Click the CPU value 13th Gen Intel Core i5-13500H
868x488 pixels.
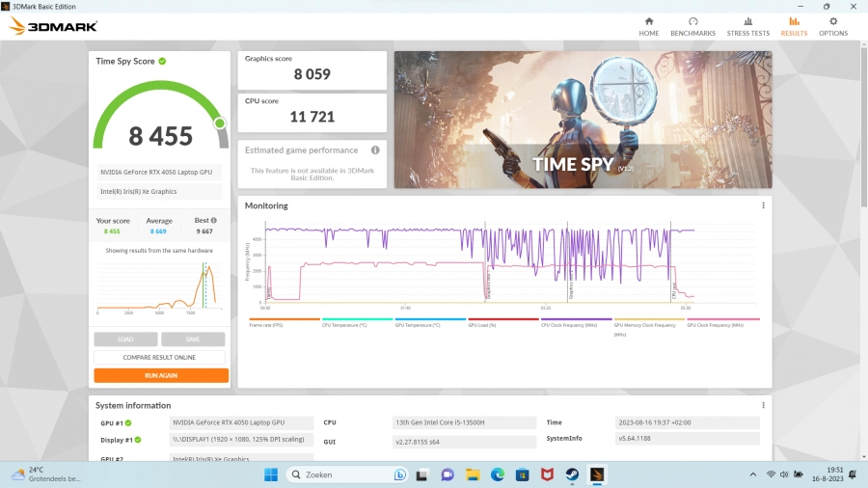464,422
